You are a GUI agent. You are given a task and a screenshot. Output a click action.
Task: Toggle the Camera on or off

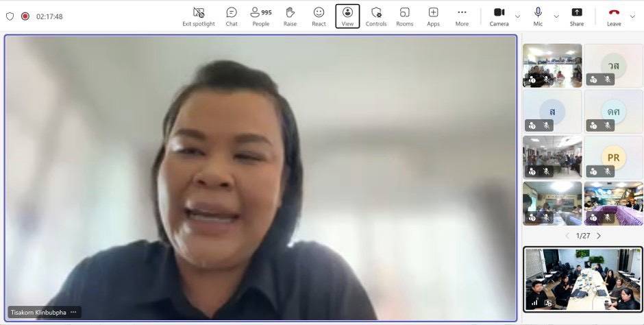click(499, 17)
